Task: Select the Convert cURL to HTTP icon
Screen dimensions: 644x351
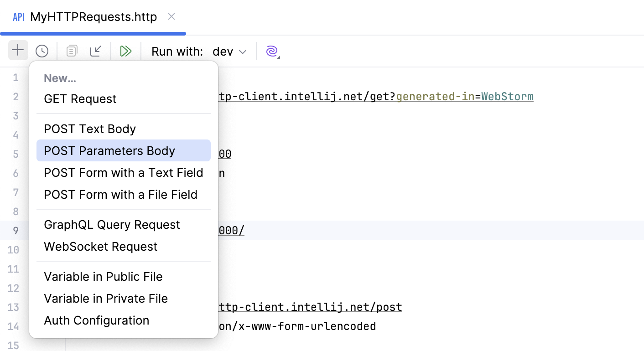Action: [96, 51]
